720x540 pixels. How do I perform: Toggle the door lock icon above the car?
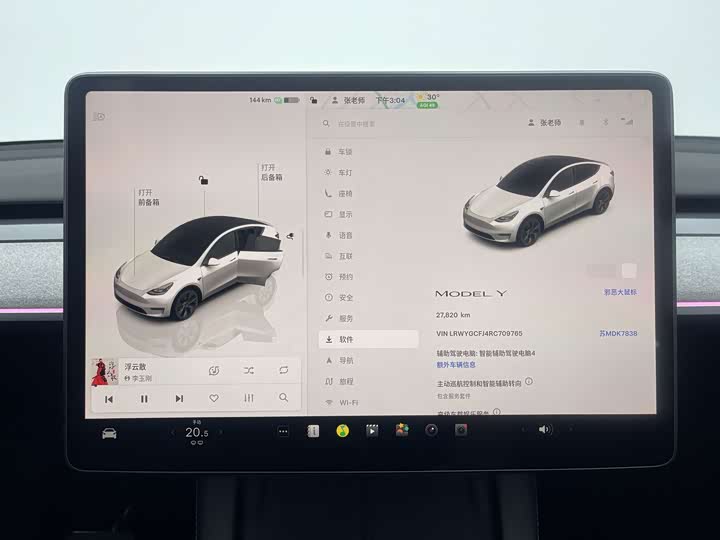tap(203, 180)
